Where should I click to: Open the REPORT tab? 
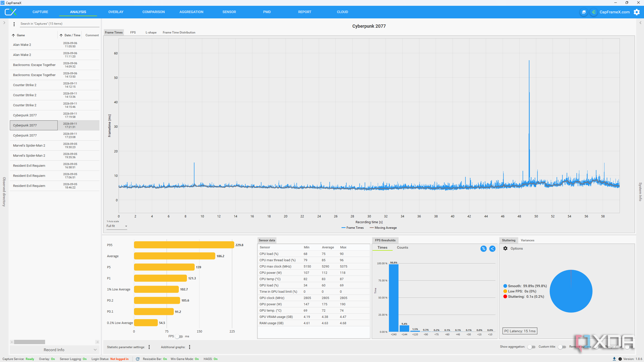pyautogui.click(x=305, y=12)
